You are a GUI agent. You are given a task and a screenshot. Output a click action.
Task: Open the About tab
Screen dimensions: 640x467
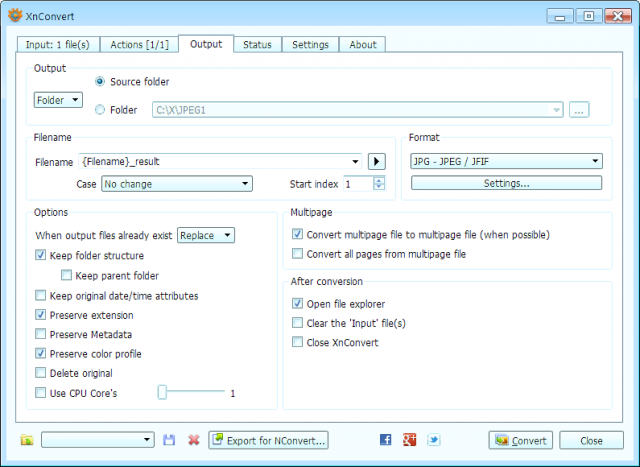[x=362, y=44]
